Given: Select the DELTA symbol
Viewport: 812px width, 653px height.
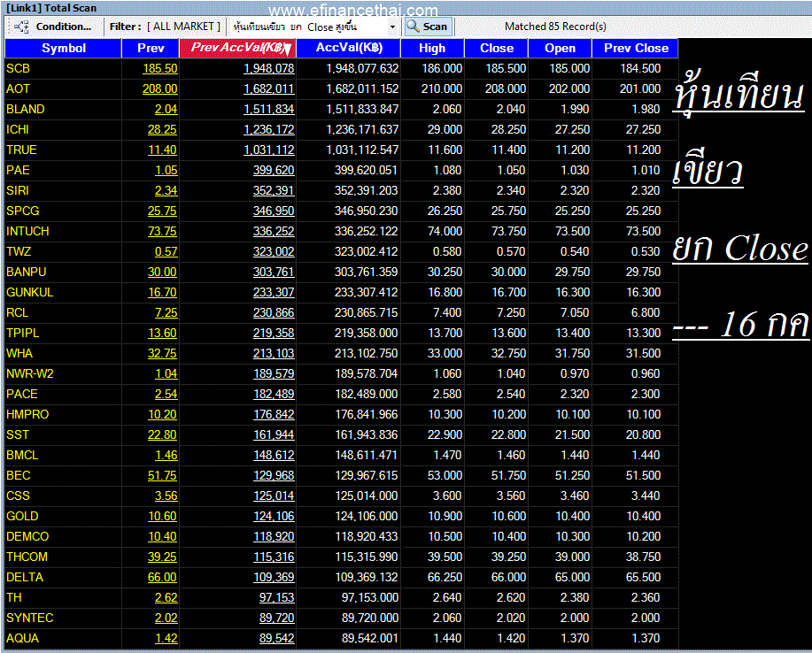Looking at the screenshot, I should [x=25, y=578].
